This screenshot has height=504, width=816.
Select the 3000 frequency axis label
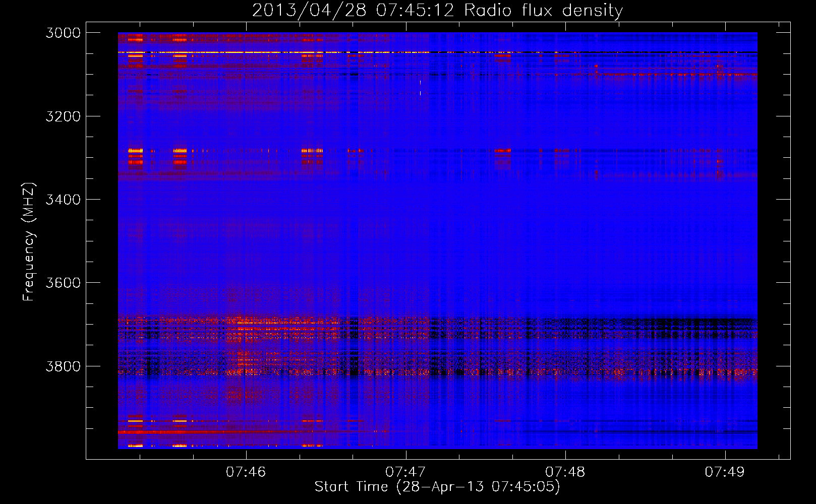[63, 33]
